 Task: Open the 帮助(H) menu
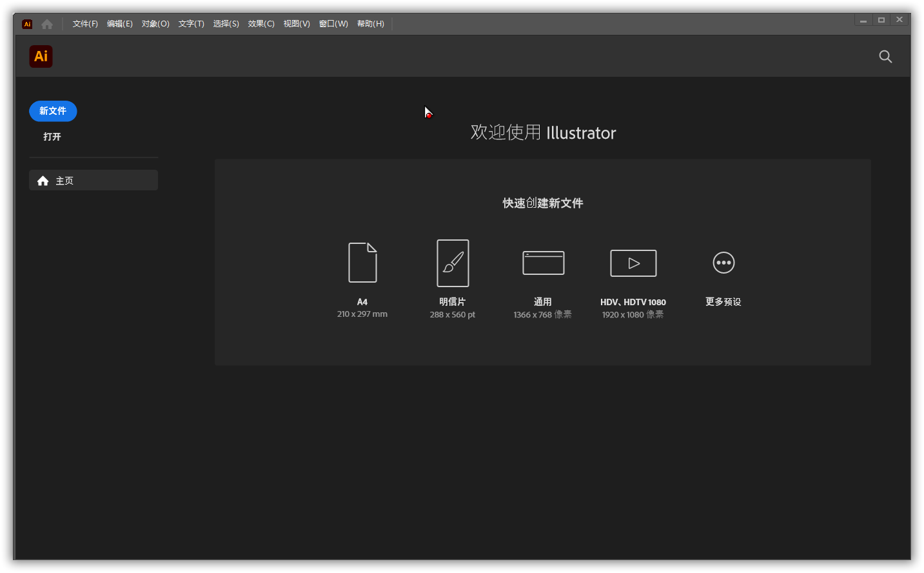[x=371, y=24]
